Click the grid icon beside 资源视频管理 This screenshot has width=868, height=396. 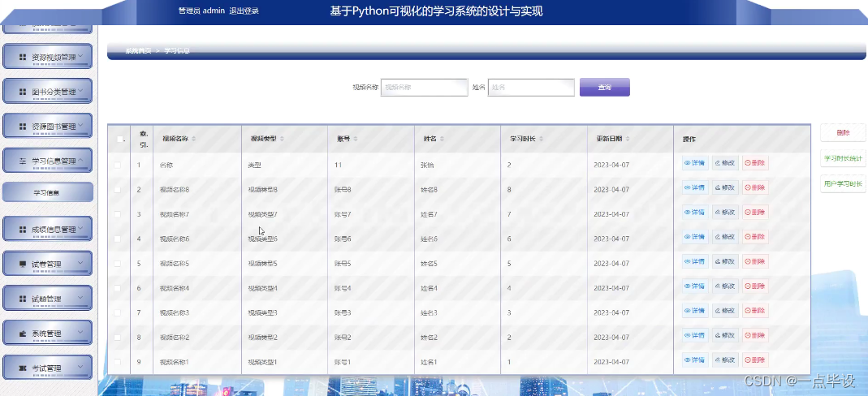tap(23, 57)
